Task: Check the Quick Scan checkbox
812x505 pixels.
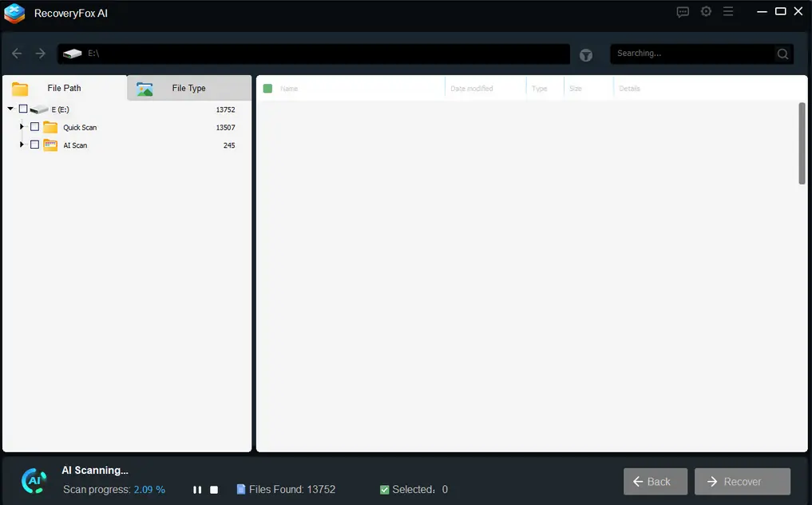Action: coord(34,126)
